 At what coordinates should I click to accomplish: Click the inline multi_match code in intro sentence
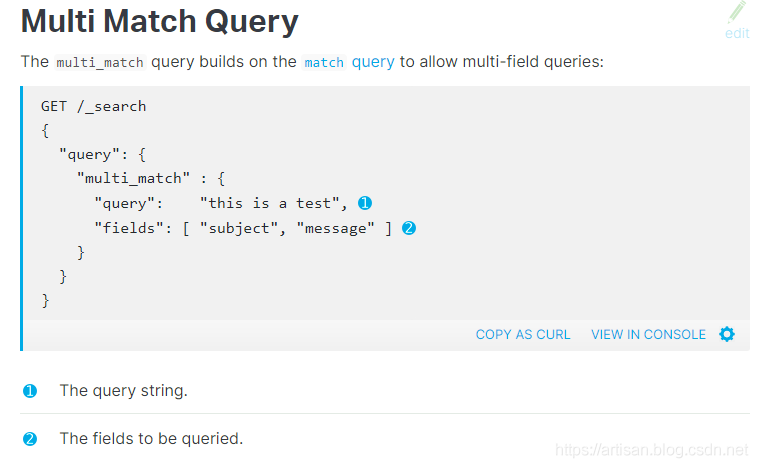[x=100, y=62]
